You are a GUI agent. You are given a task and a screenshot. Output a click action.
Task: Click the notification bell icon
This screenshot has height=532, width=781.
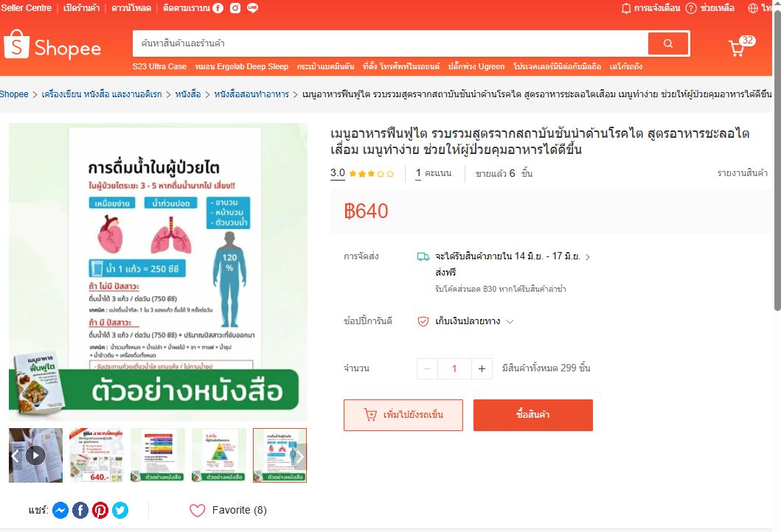tap(625, 8)
